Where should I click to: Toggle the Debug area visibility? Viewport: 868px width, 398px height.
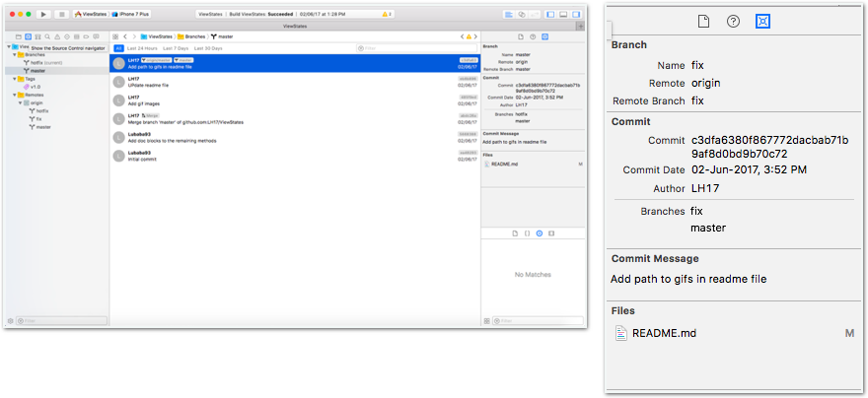[x=563, y=14]
